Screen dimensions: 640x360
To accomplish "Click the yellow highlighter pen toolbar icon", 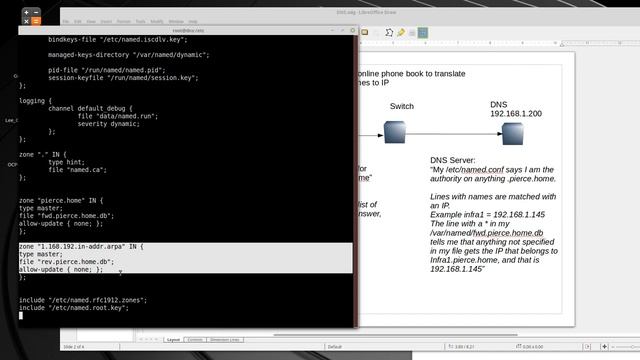I will tap(401, 32).
